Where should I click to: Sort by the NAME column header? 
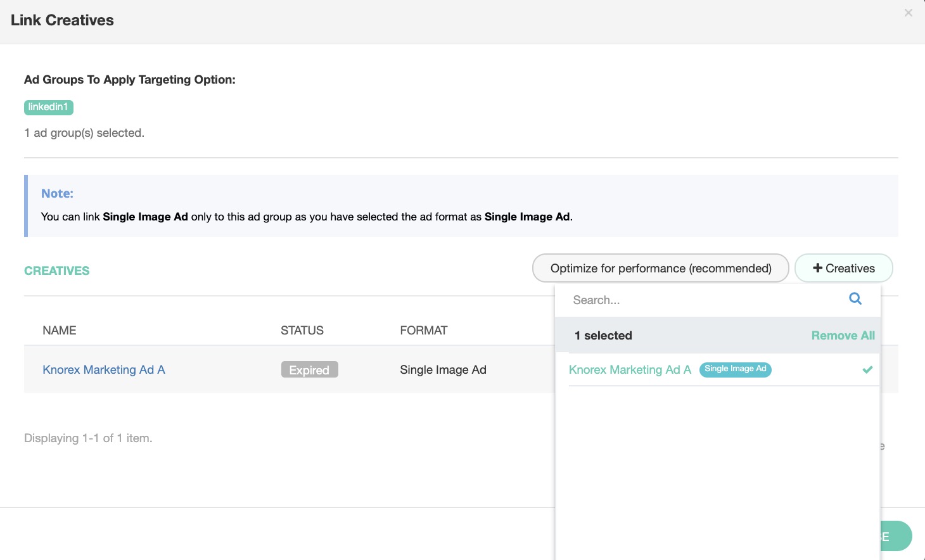60,330
